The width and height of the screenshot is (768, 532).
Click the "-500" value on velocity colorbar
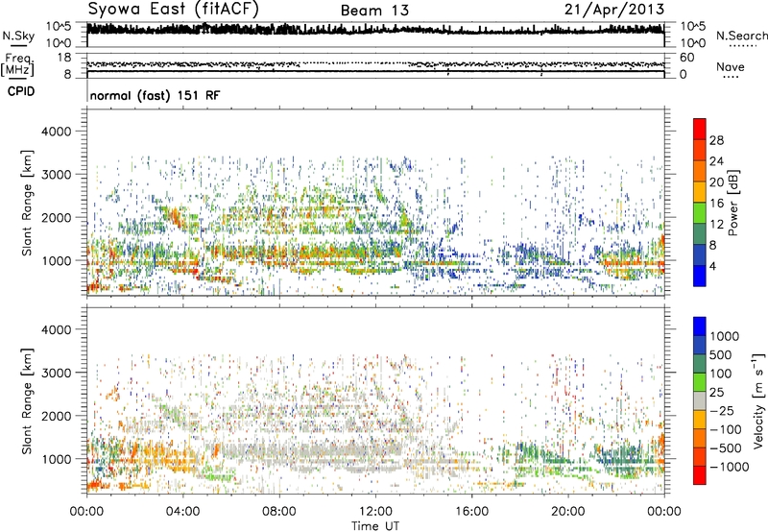tap(726, 448)
